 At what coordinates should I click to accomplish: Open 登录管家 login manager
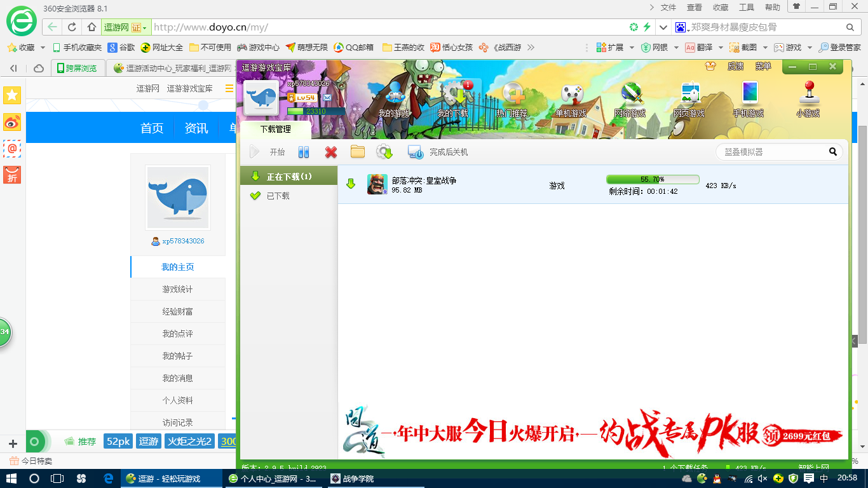click(x=840, y=48)
